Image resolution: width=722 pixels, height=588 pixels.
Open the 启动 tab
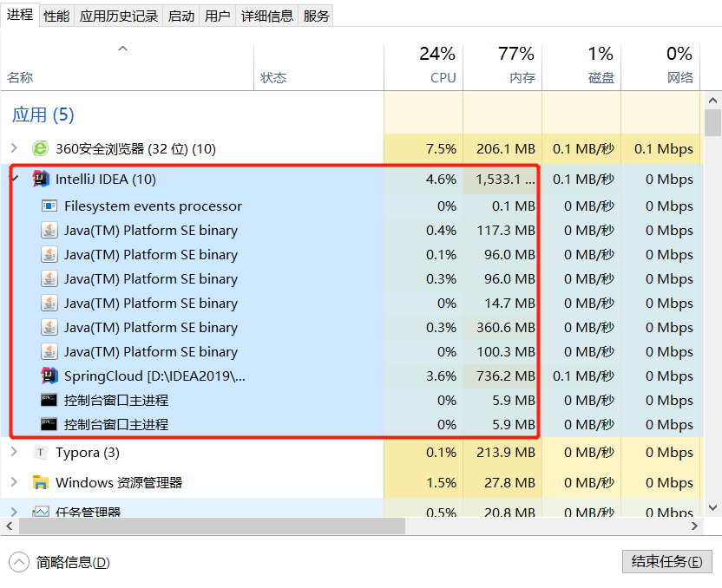coord(181,16)
